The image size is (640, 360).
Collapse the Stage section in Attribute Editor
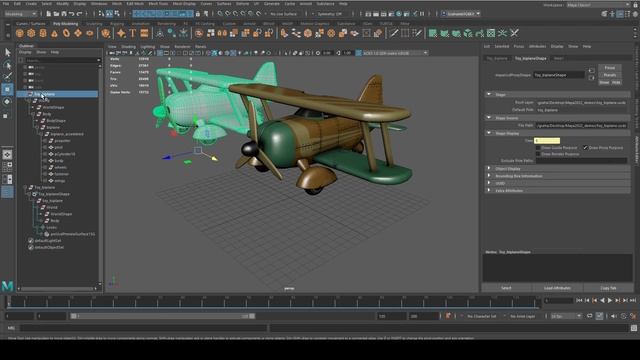coord(489,94)
